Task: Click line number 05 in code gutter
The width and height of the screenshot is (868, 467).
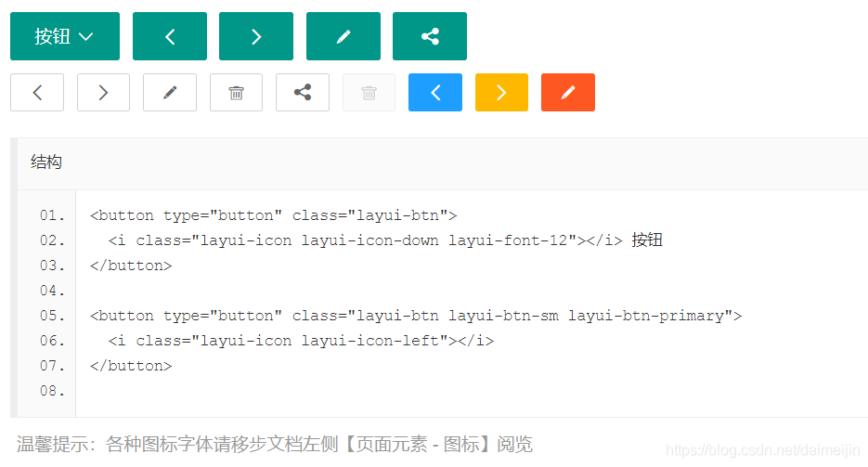Action: [52, 316]
